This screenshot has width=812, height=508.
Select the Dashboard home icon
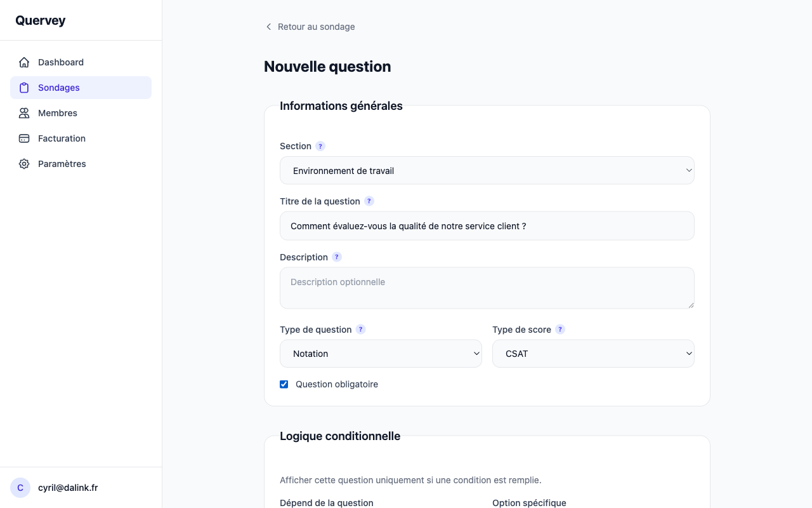(23, 62)
